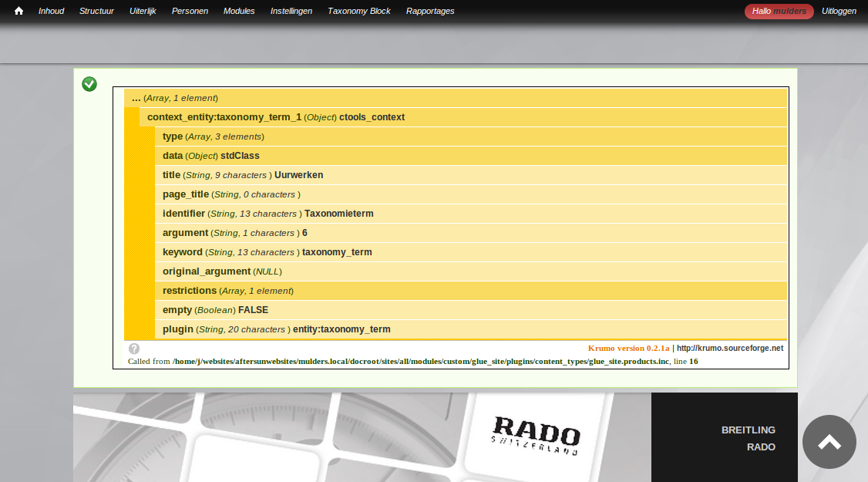Open the Inhoud menu

pyautogui.click(x=52, y=11)
